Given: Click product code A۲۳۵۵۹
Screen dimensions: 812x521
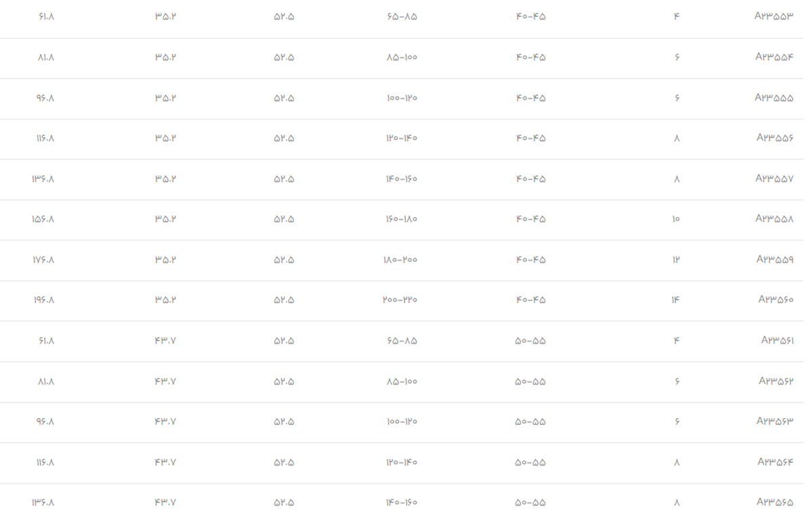Looking at the screenshot, I should click(775, 260).
